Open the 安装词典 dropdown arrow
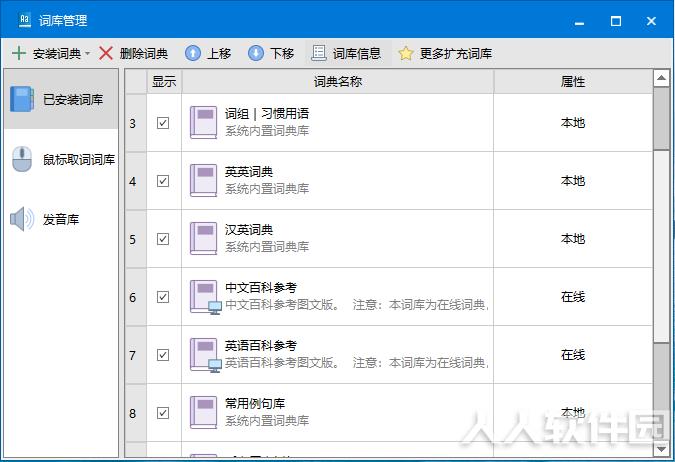 click(87, 53)
